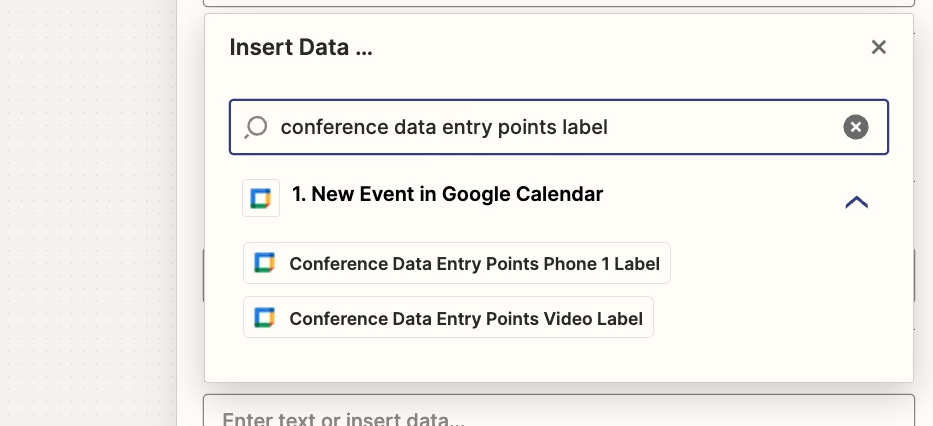
Task: Click the dotted editor canvas background
Action: click(88, 213)
